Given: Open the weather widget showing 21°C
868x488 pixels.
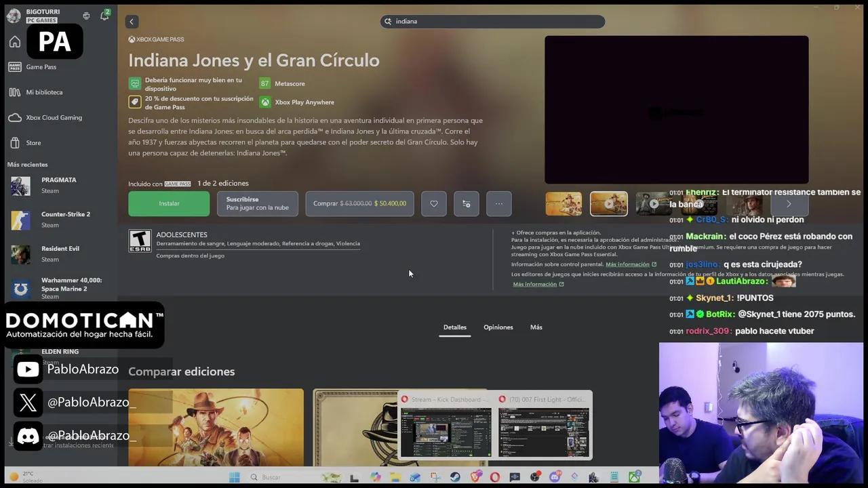Looking at the screenshot, I should tap(24, 477).
